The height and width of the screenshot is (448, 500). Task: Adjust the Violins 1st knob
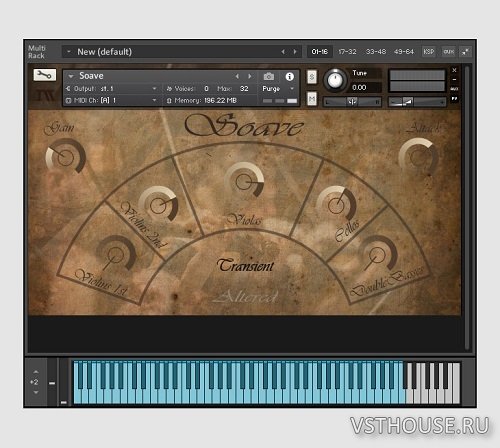coord(116,254)
